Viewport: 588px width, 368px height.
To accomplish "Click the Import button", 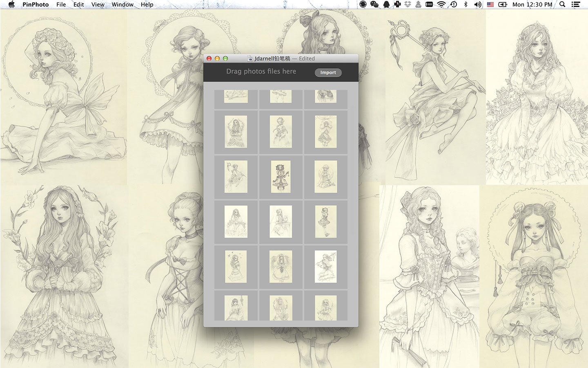I will pos(328,72).
